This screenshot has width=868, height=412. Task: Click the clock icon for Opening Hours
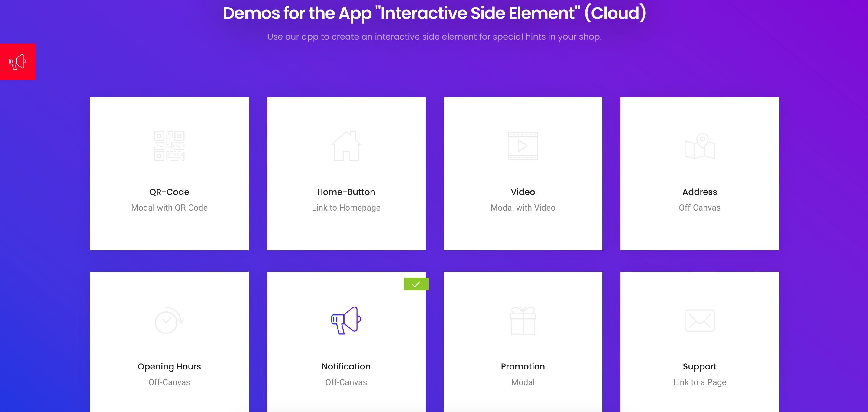tap(169, 320)
